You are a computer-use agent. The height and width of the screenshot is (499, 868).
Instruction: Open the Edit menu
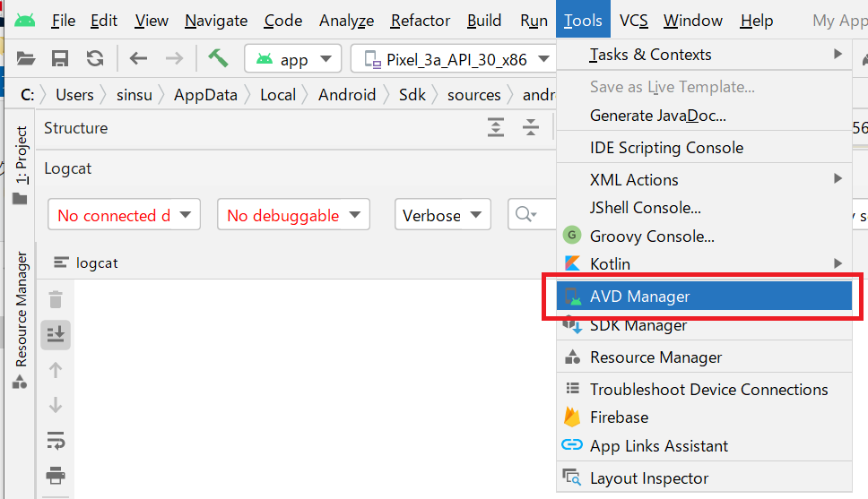tap(103, 21)
